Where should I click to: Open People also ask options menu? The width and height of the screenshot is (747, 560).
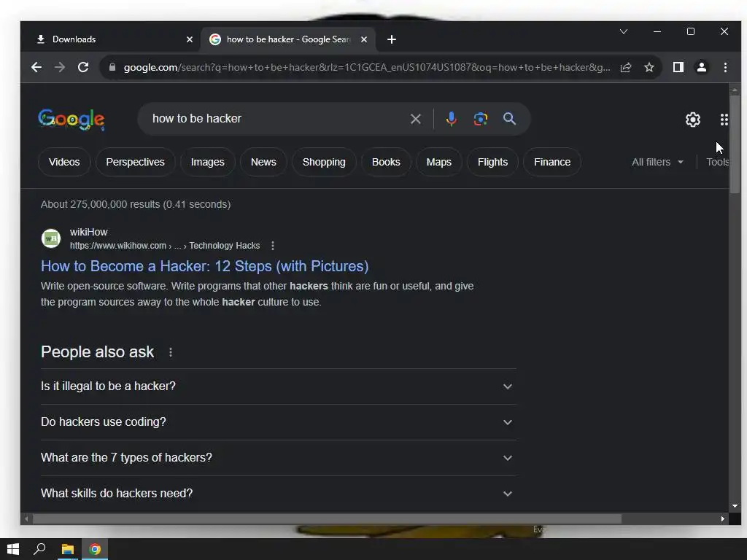point(171,352)
